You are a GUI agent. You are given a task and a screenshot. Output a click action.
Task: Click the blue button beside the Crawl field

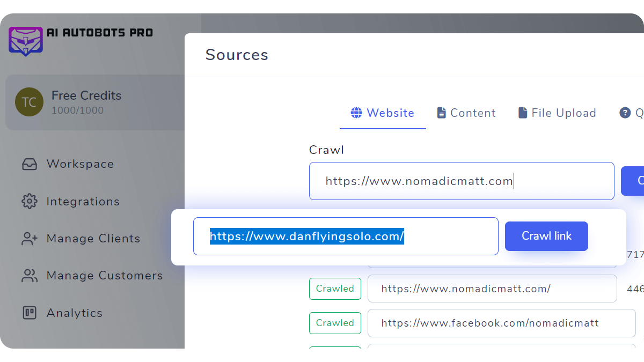pos(633,181)
